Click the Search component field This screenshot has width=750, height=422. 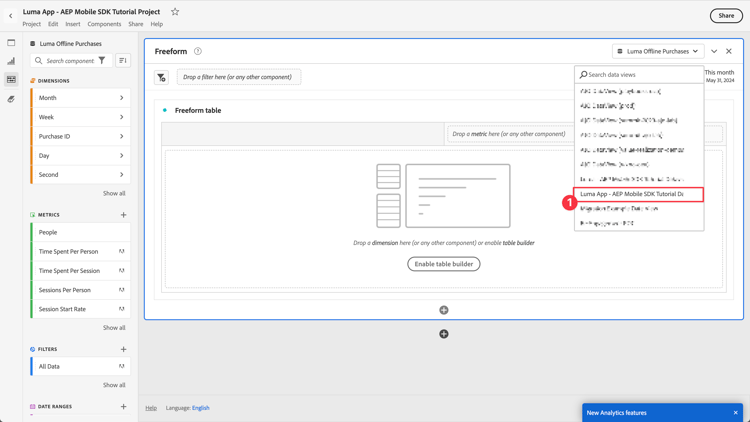[70, 61]
